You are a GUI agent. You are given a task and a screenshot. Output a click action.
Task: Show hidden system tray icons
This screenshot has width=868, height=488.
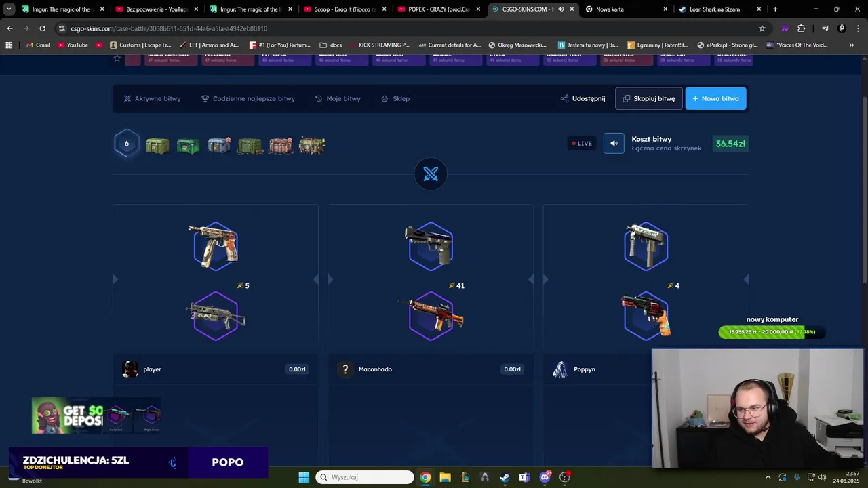[768, 477]
